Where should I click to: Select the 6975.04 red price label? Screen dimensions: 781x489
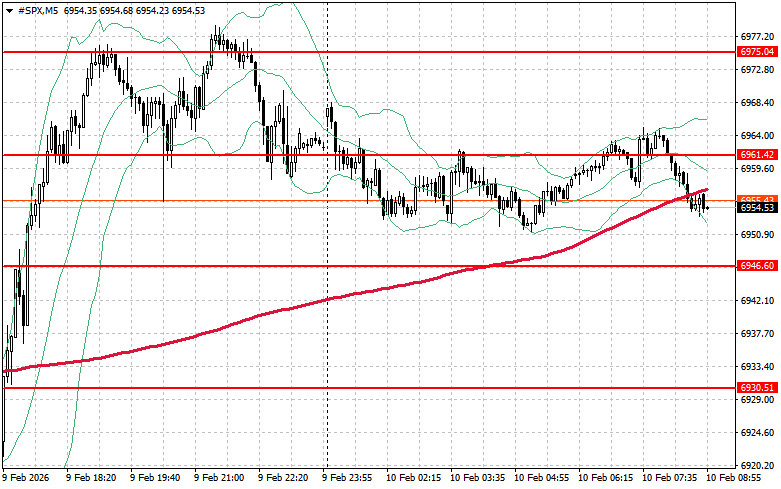point(756,51)
